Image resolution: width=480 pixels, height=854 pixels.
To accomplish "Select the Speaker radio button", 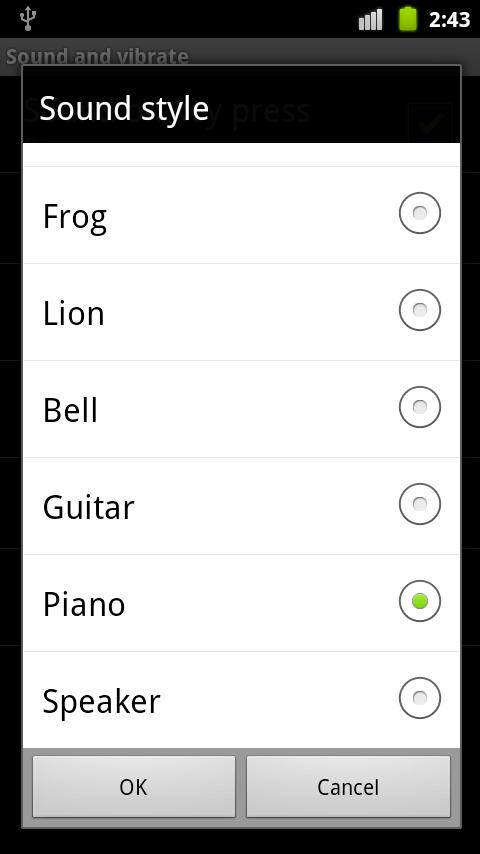I will [420, 698].
